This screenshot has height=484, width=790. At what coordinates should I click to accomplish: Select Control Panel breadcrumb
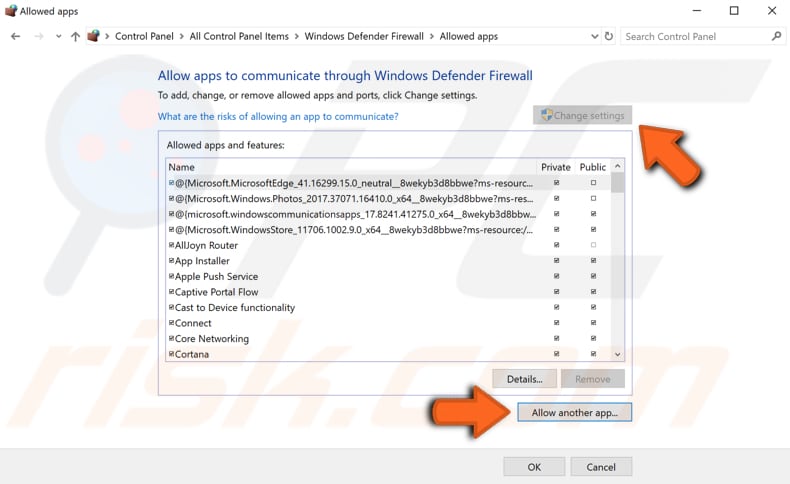[x=144, y=36]
